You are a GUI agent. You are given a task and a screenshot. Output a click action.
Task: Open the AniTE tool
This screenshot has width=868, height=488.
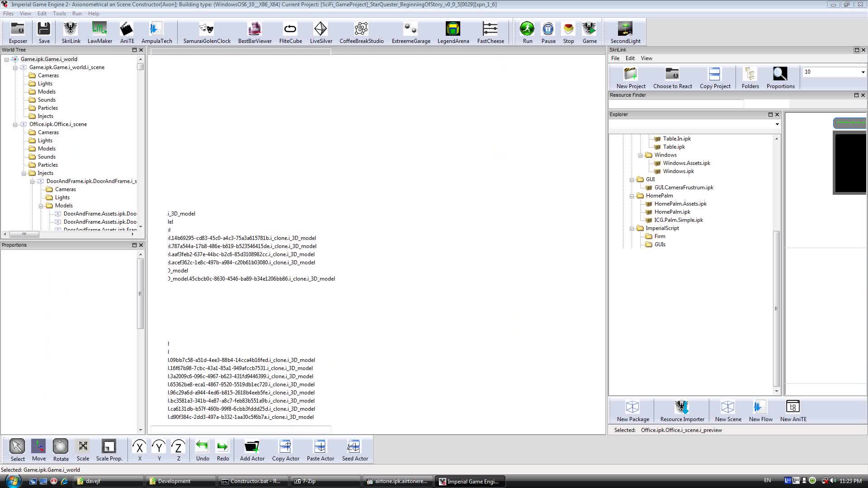pyautogui.click(x=127, y=32)
